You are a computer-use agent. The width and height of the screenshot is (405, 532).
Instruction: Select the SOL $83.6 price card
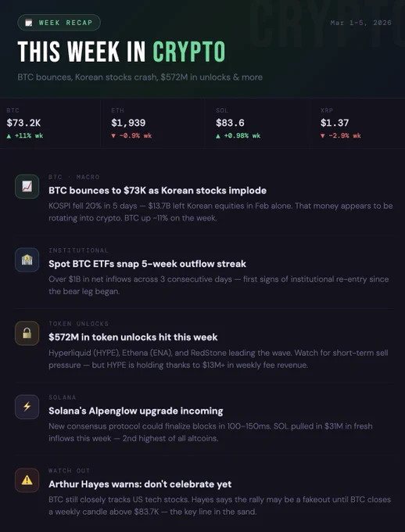(x=257, y=123)
